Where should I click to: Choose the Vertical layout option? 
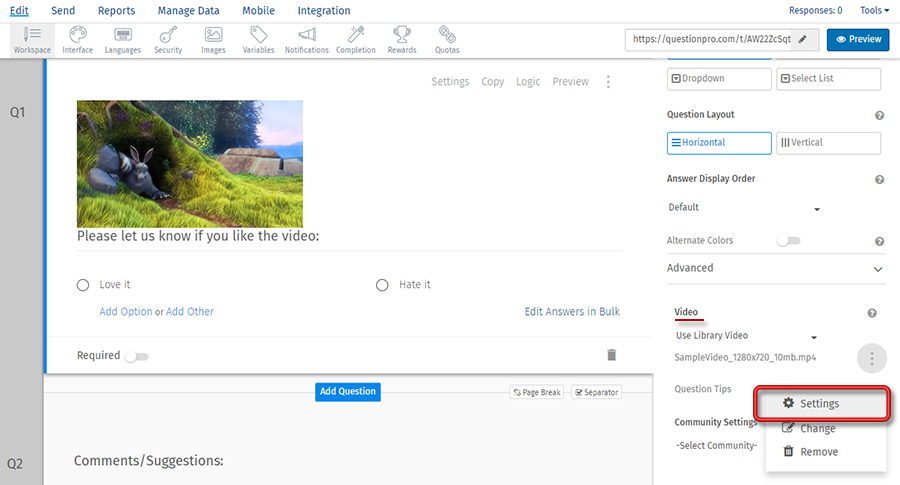point(828,143)
